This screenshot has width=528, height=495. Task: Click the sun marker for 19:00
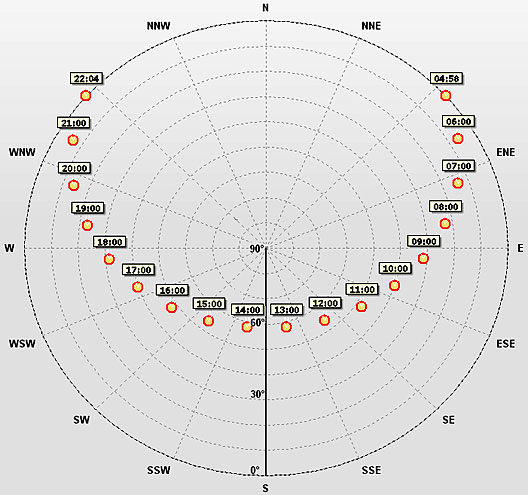[87, 225]
